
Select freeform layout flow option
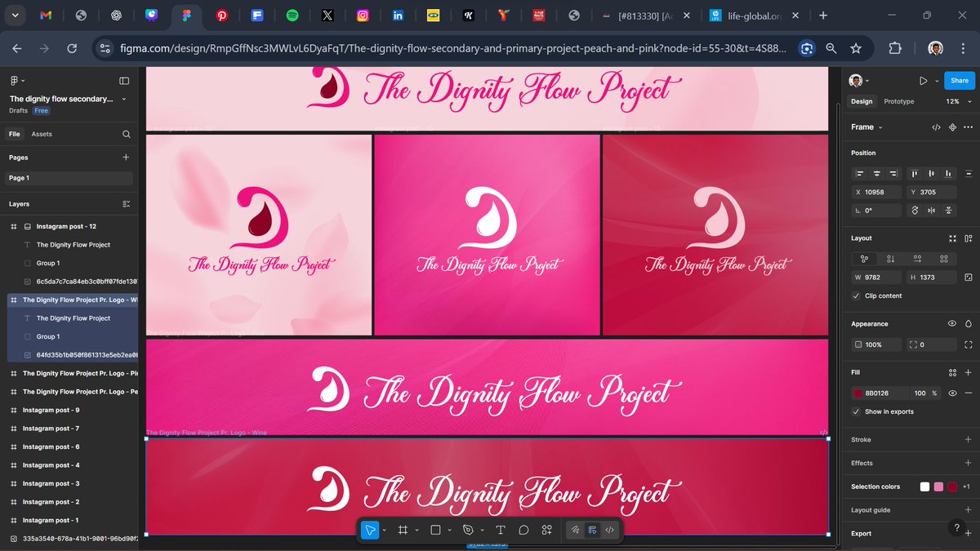864,259
